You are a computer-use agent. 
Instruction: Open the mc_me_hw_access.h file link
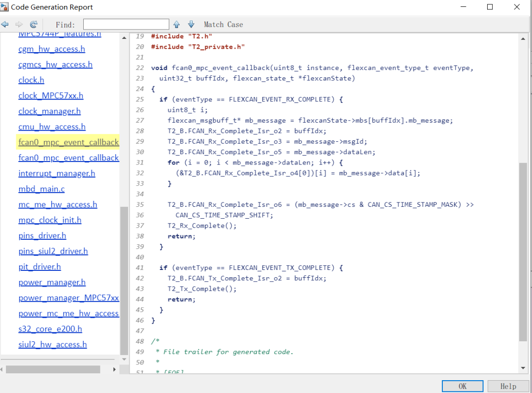pyautogui.click(x=58, y=204)
